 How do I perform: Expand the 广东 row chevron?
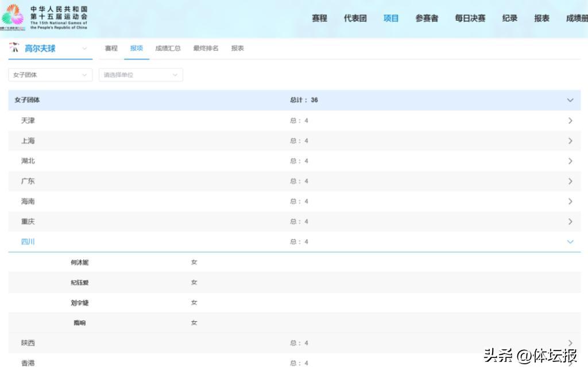[x=570, y=181]
